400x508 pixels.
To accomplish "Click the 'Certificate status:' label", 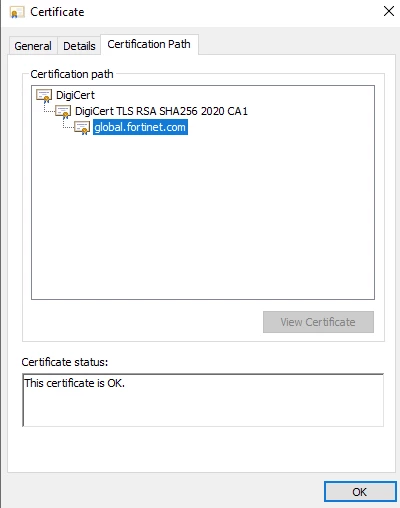I will (65, 362).
